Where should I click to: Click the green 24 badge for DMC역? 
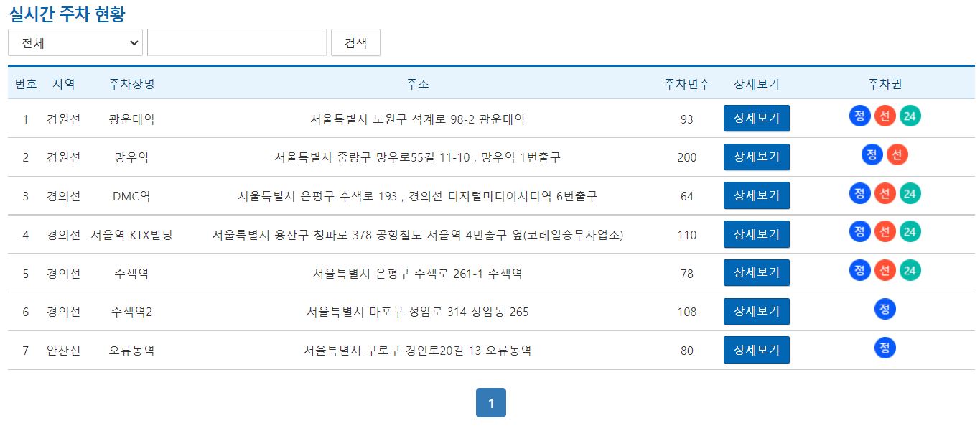point(910,193)
